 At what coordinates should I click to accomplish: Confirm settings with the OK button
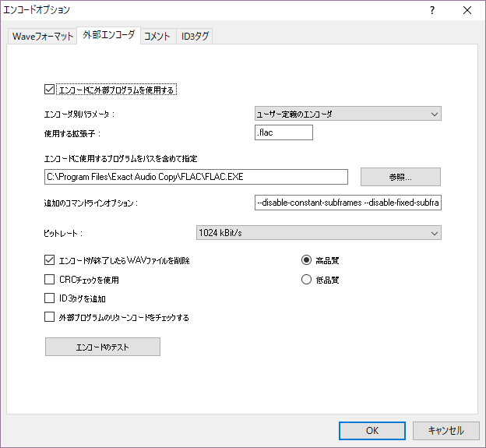372,430
